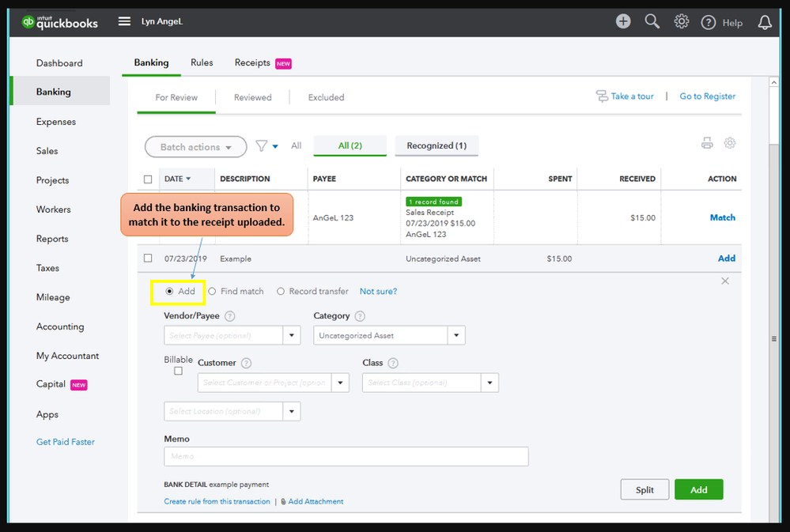Open Mileage in the sidebar

click(x=53, y=297)
